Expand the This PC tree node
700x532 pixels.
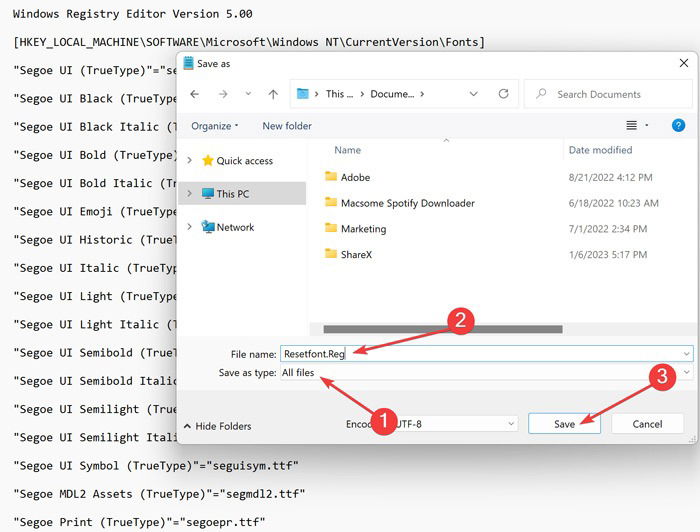tap(189, 193)
